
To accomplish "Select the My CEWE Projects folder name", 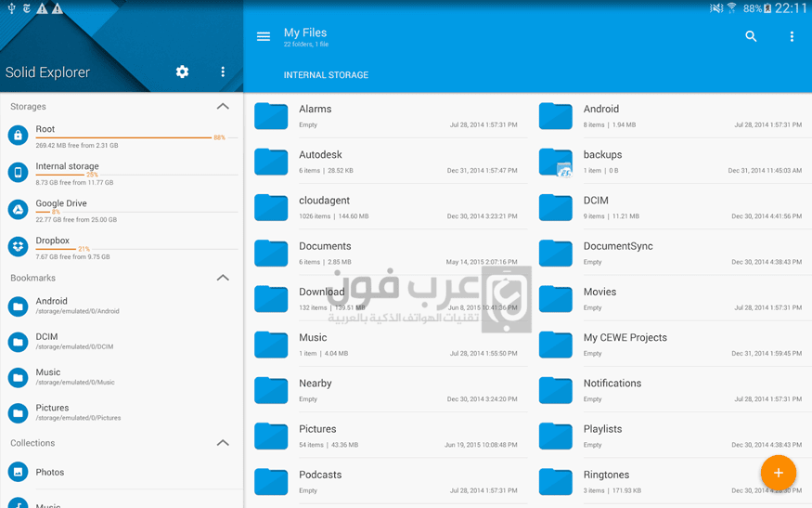I will pyautogui.click(x=625, y=337).
